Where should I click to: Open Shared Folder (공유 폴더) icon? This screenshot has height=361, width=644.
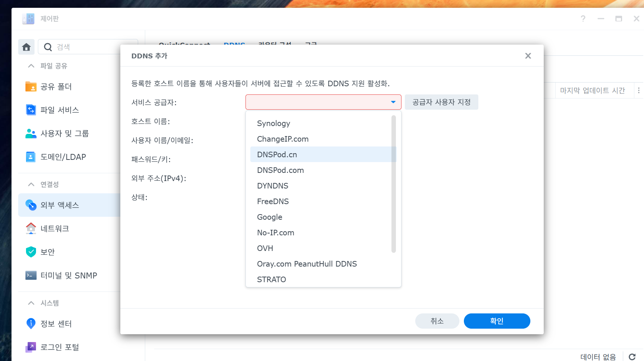click(31, 87)
